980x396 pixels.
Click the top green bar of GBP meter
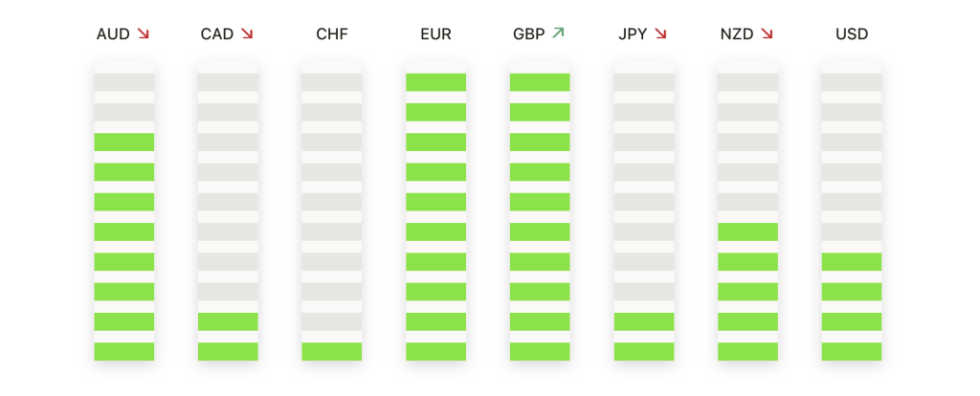[x=540, y=82]
